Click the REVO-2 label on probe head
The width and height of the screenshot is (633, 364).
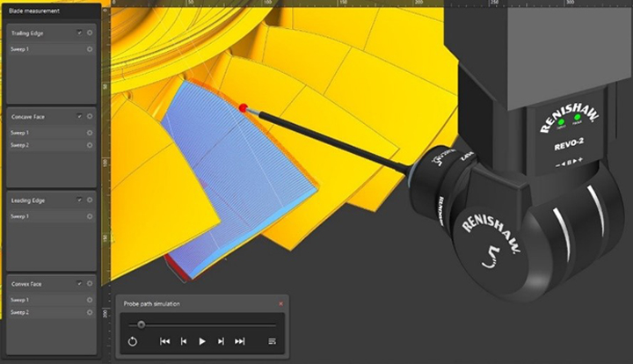click(x=569, y=144)
